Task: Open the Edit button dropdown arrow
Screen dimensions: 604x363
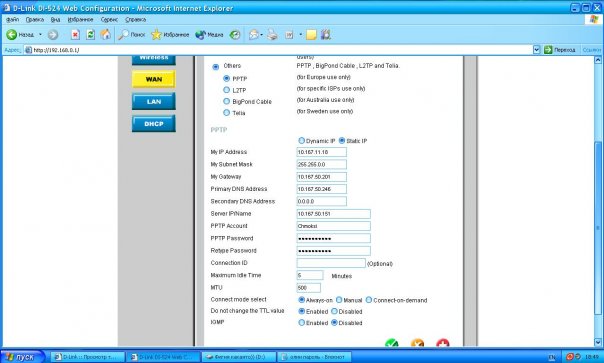Action: coord(300,35)
